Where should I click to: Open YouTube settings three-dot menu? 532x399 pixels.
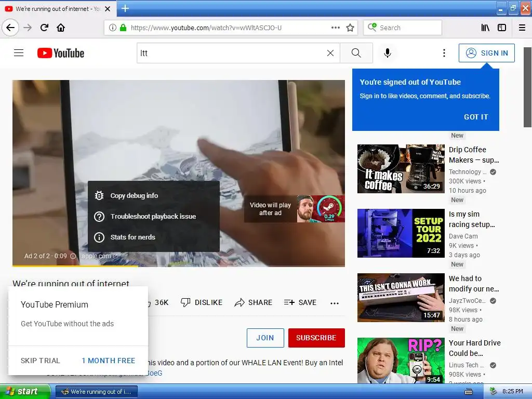tap(444, 53)
